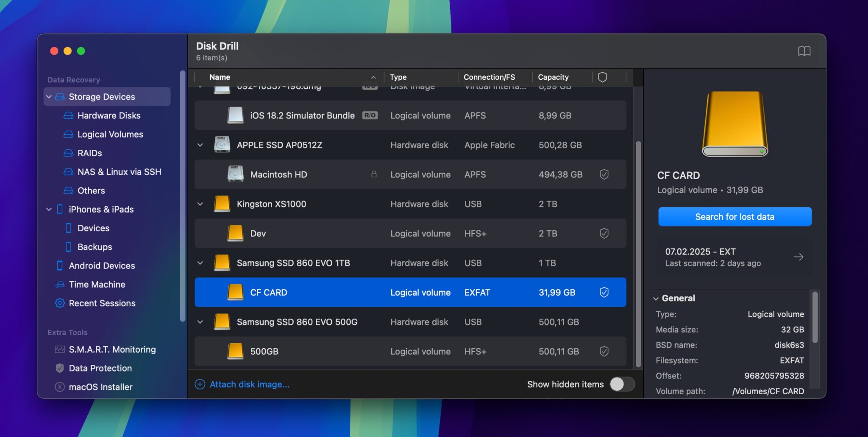Image resolution: width=868 pixels, height=437 pixels.
Task: Toggle protection shield on CF CARD row
Action: [604, 292]
